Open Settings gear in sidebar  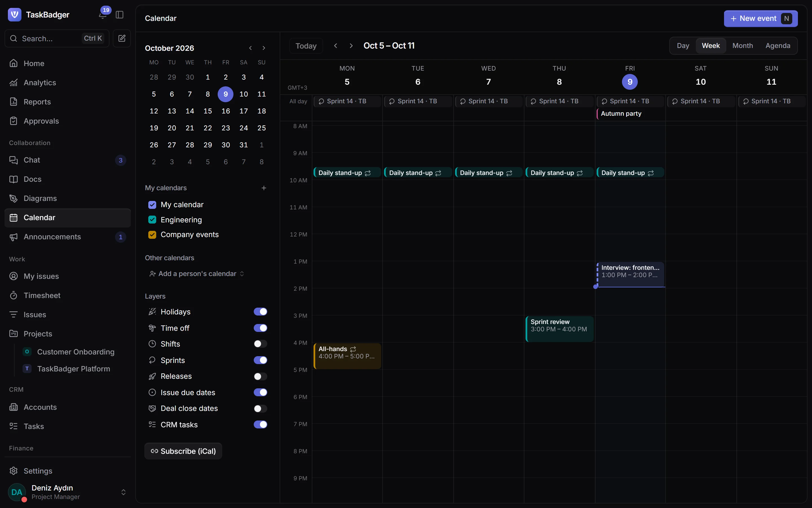point(67,471)
